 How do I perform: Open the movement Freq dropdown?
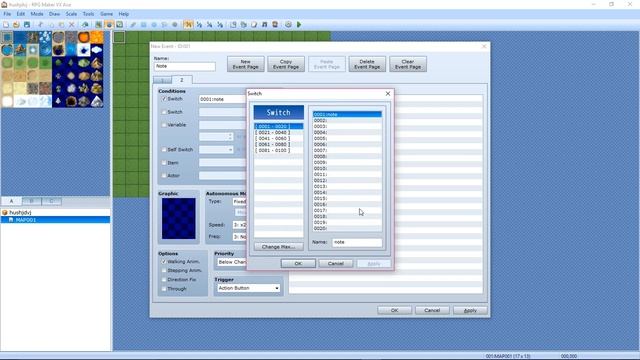click(x=239, y=237)
